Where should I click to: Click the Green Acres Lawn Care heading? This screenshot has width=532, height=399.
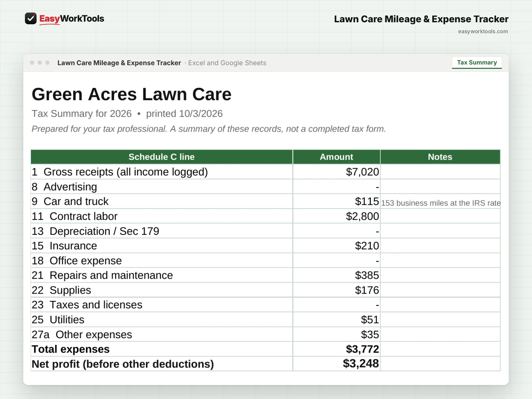click(x=132, y=94)
